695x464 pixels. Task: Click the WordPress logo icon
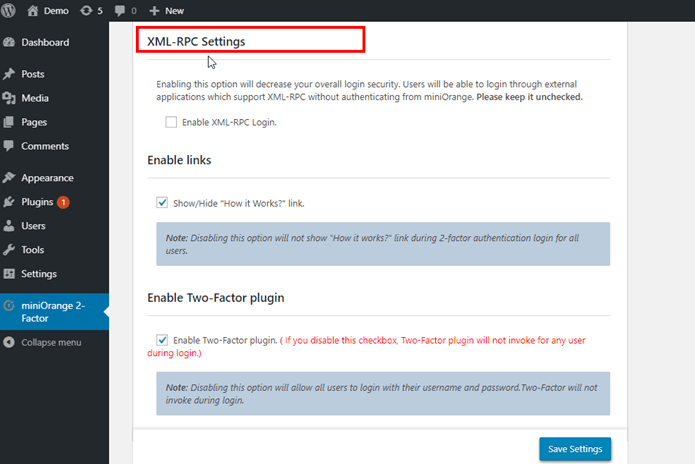click(9, 10)
